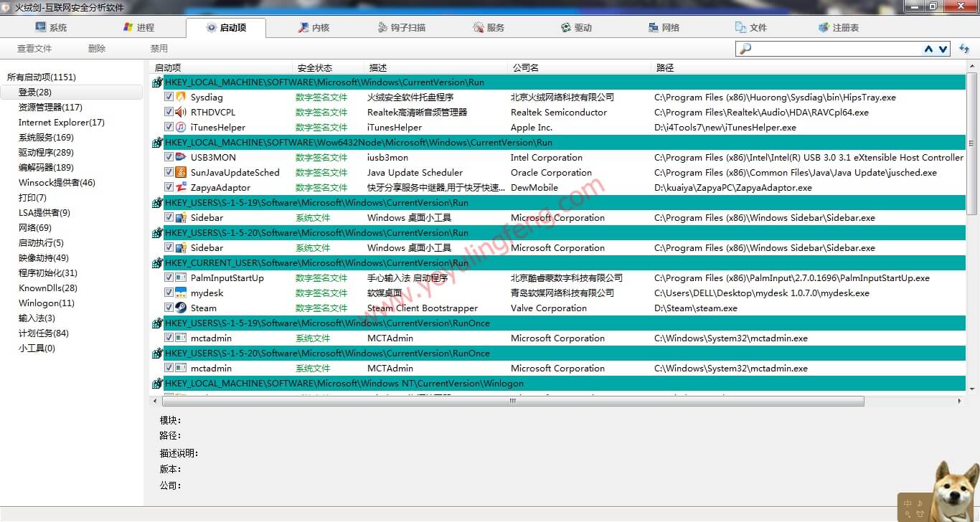The width and height of the screenshot is (980, 522).
Task: Click the ZapyaAdaptor entry icon
Action: [x=181, y=187]
